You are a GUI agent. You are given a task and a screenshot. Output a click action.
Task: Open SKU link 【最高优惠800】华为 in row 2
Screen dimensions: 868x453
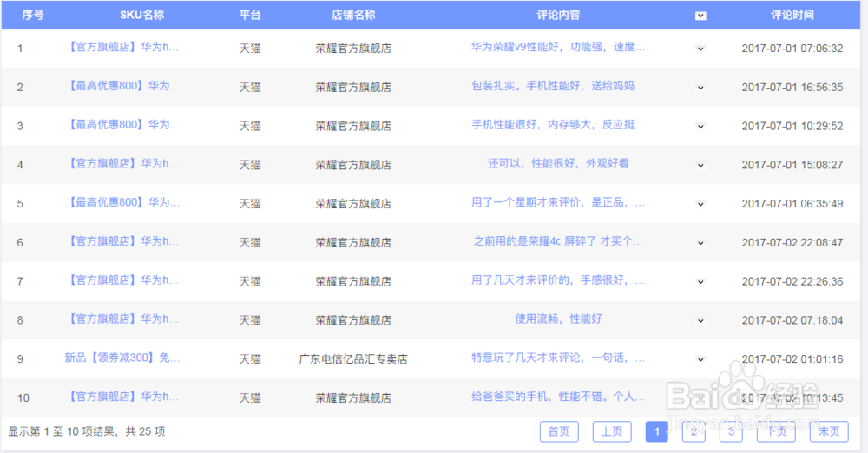pos(122,86)
